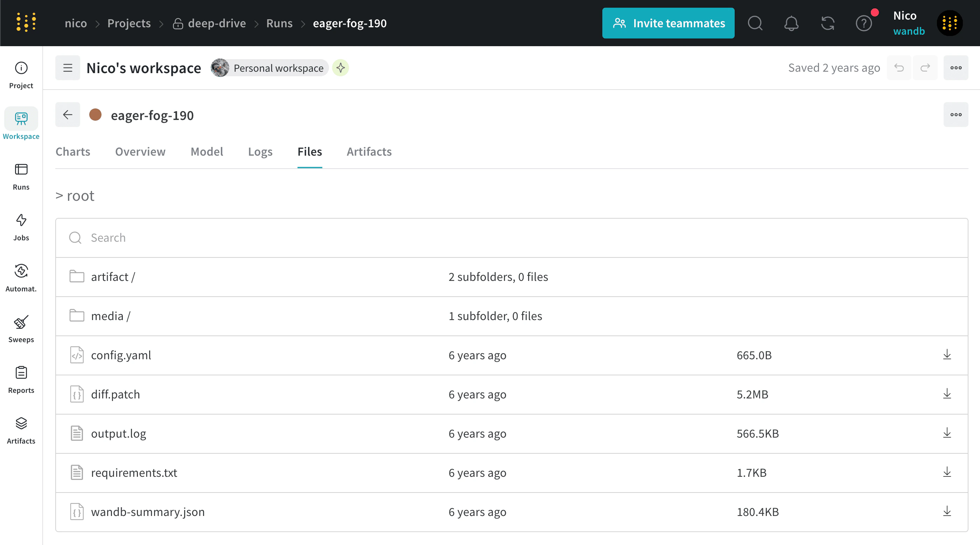Open the Sweeps sidebar icon
980x545 pixels.
pos(21,329)
